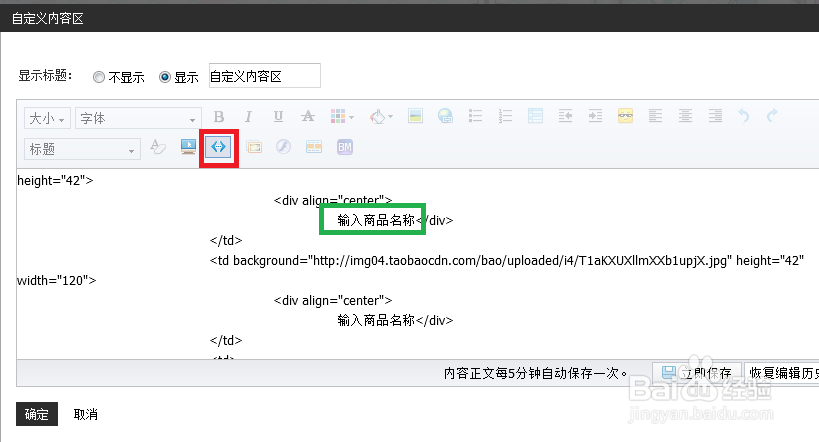
Task: Apply underline formatting
Action: [279, 117]
